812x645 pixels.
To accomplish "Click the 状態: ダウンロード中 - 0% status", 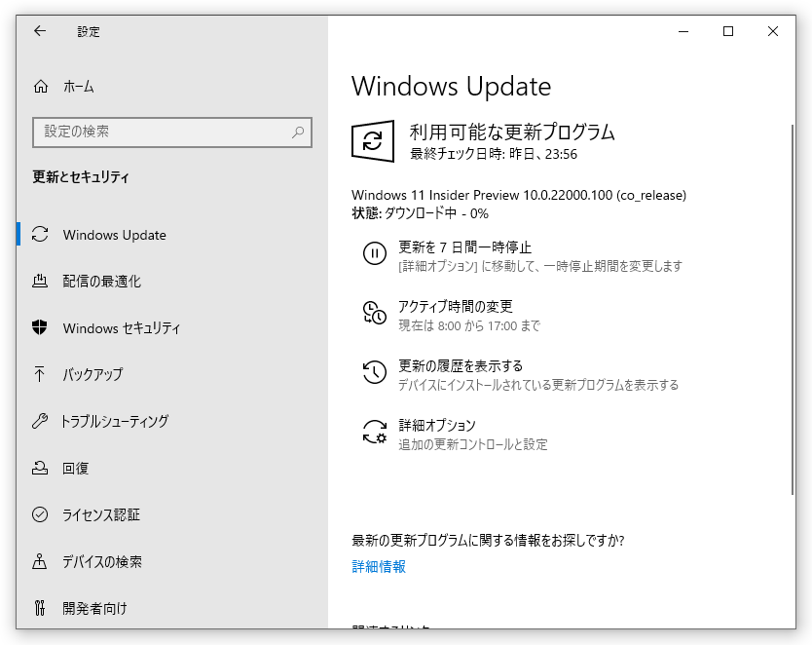I will click(420, 213).
